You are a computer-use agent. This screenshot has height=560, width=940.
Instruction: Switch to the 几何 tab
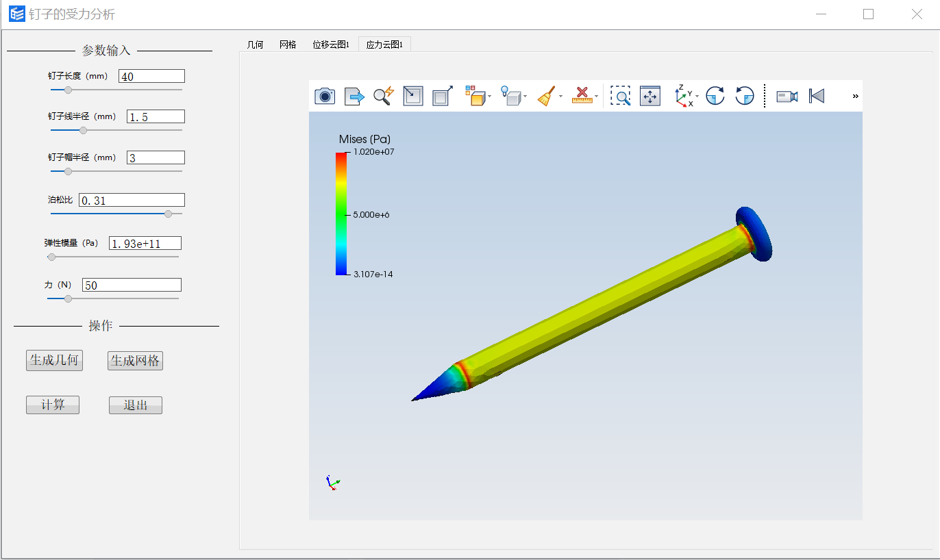255,44
